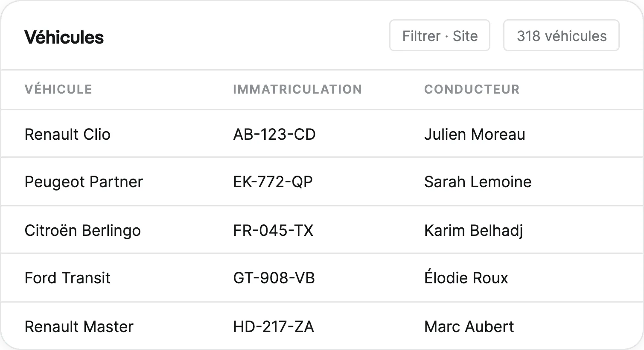Click registration AB-123-CD
This screenshot has height=350, width=644.
pos(274,134)
